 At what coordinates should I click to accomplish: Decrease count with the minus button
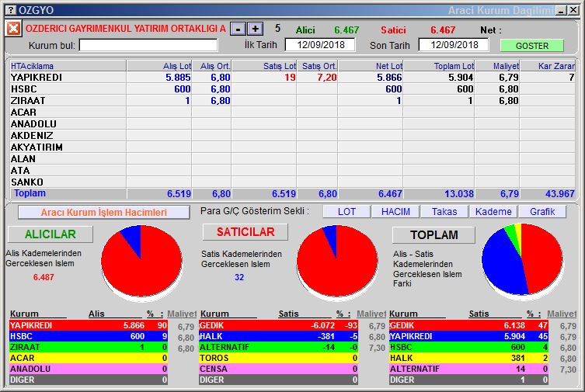(x=238, y=29)
